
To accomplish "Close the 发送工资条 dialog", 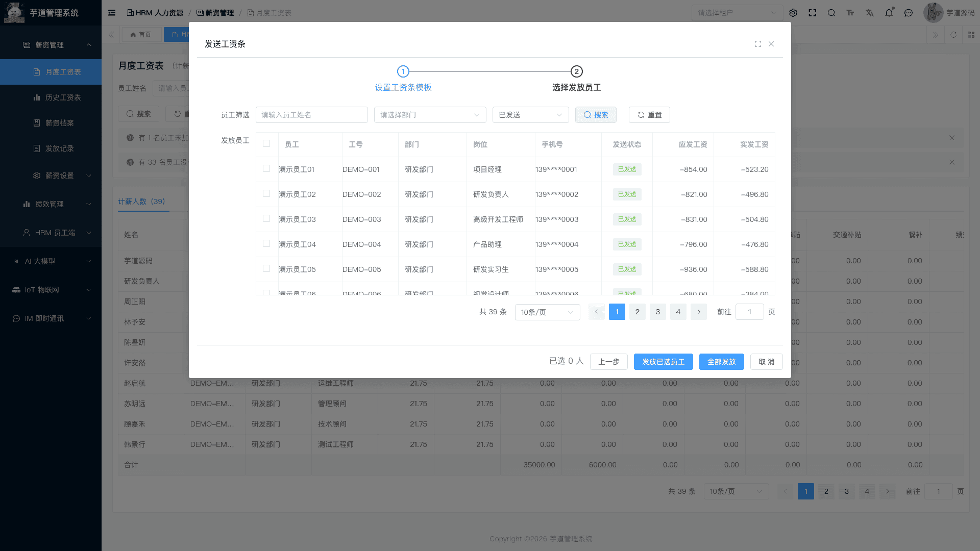I will pos(771,44).
